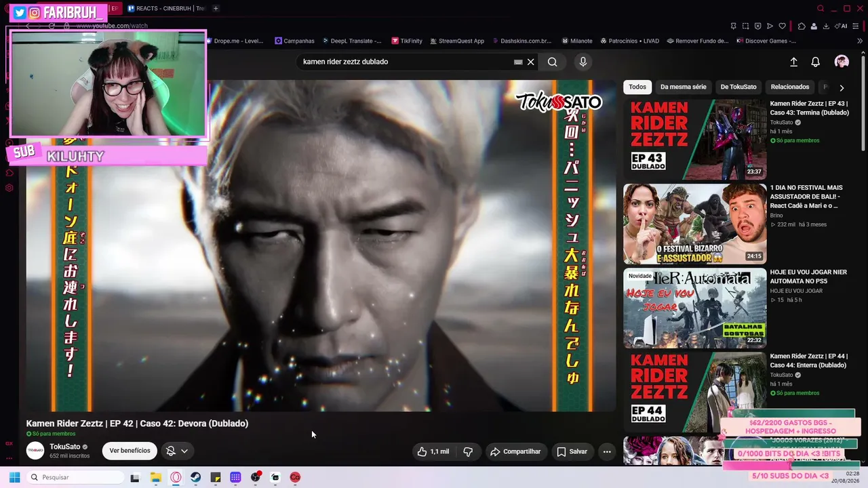Select the Da mesma série chip

pos(684,87)
